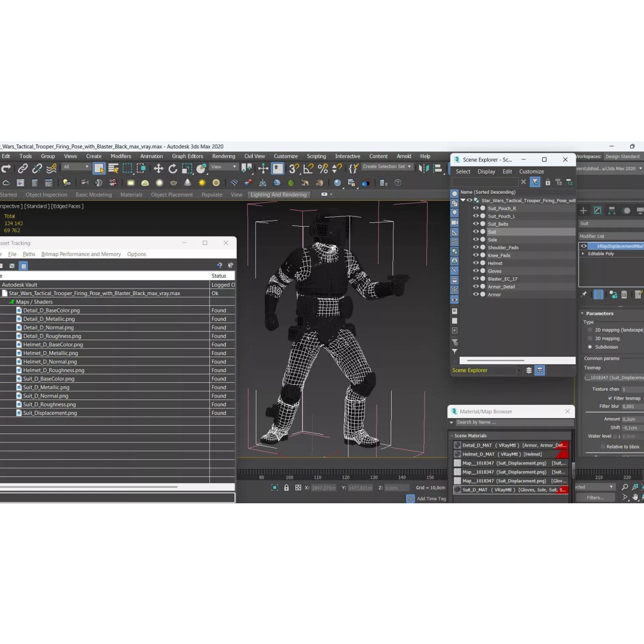Select the 2D mapping (landscape) radio button
The height and width of the screenshot is (644, 644).
[x=590, y=330]
